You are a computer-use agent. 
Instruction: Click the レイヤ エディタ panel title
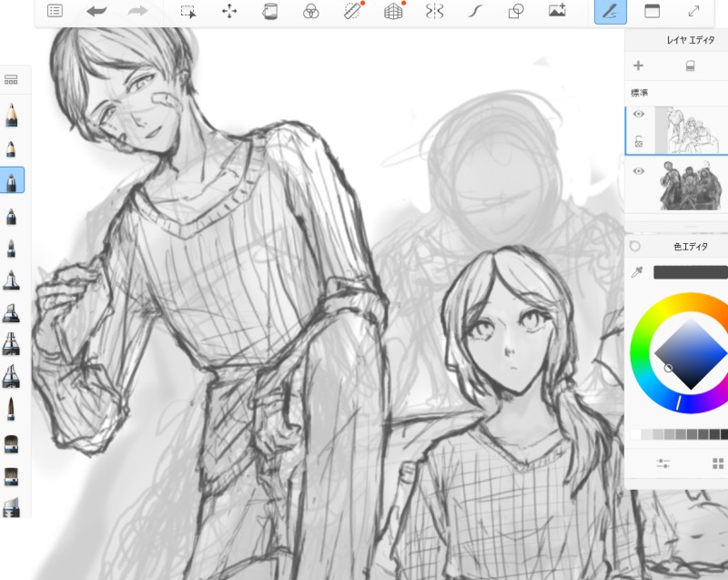[691, 40]
